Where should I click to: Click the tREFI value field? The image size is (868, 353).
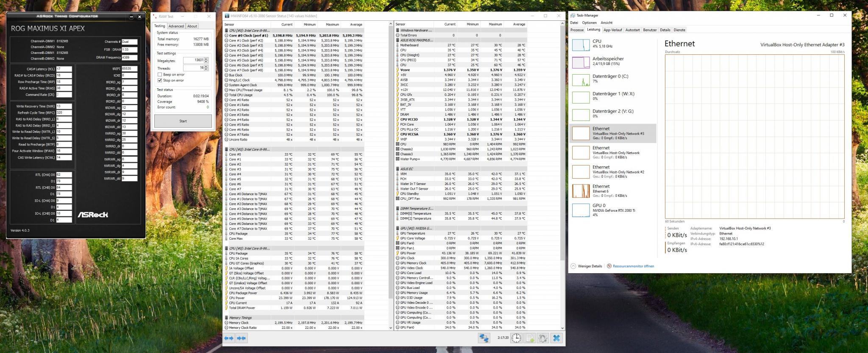[x=129, y=69]
